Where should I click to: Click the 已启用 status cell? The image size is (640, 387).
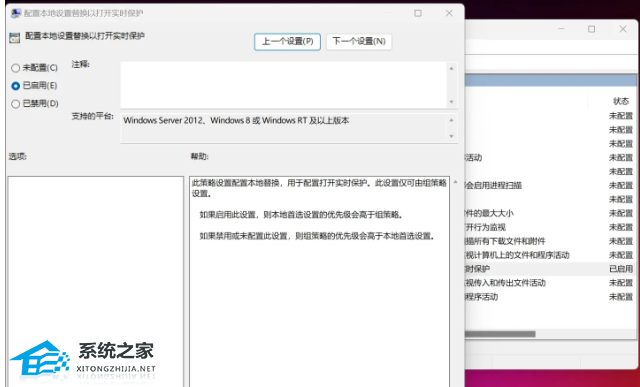(621, 269)
